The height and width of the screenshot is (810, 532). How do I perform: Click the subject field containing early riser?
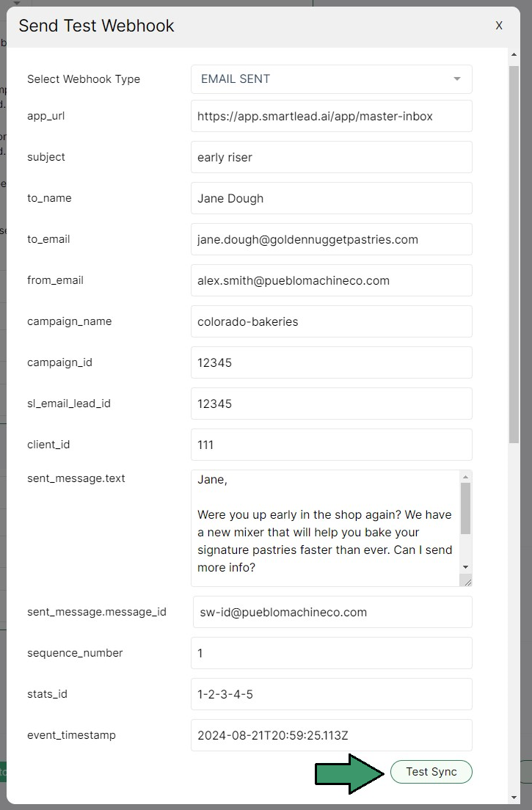pyautogui.click(x=331, y=157)
